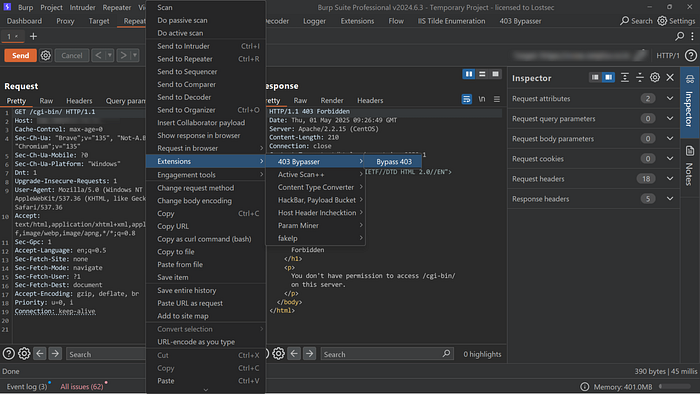700x394 pixels.
Task: Open Inspector settings gear
Action: (655, 78)
